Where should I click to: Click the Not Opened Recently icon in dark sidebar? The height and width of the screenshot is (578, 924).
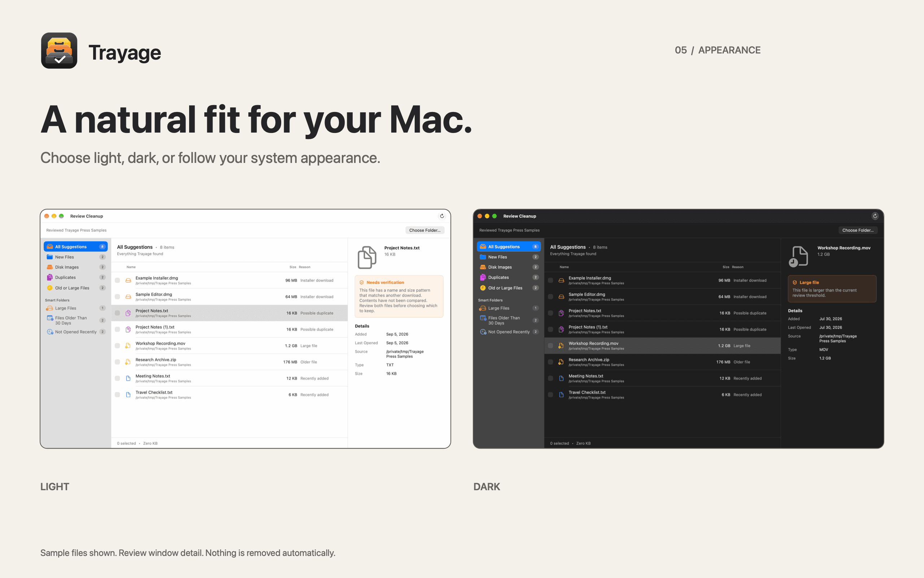pyautogui.click(x=483, y=332)
